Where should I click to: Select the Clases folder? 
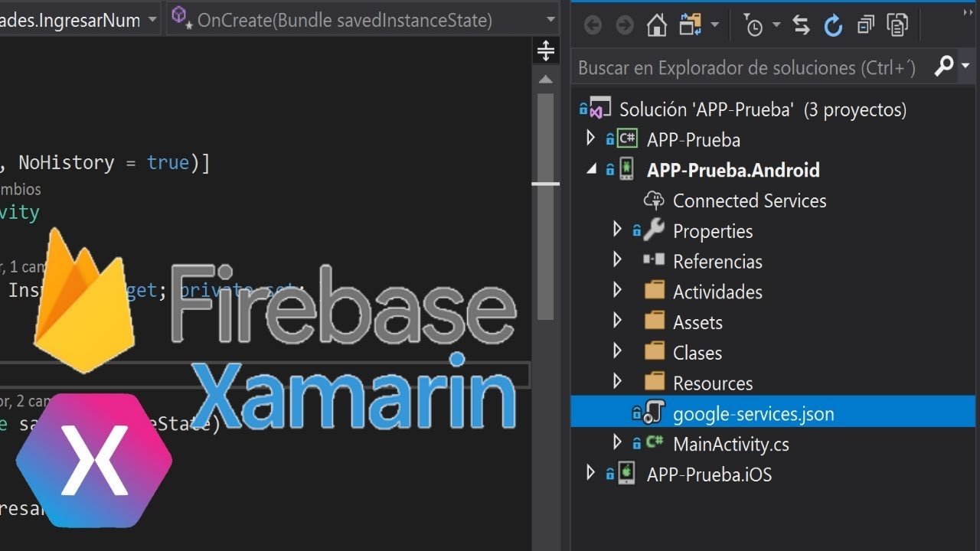point(697,353)
